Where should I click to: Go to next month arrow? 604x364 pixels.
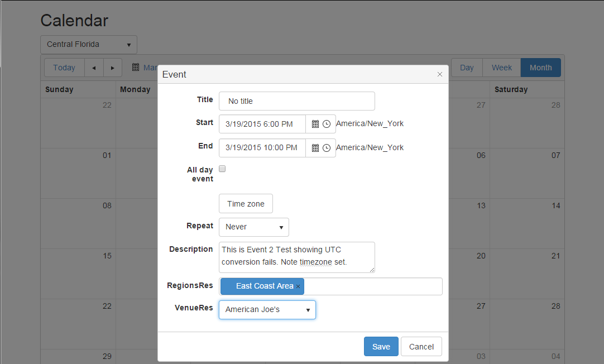[113, 68]
